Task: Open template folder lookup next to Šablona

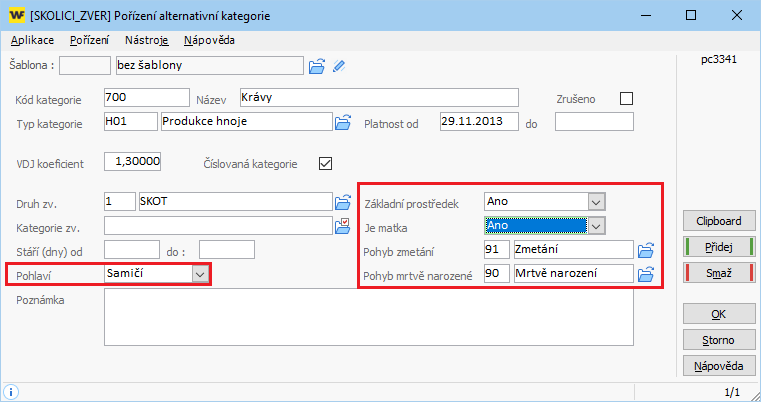Action: click(316, 67)
